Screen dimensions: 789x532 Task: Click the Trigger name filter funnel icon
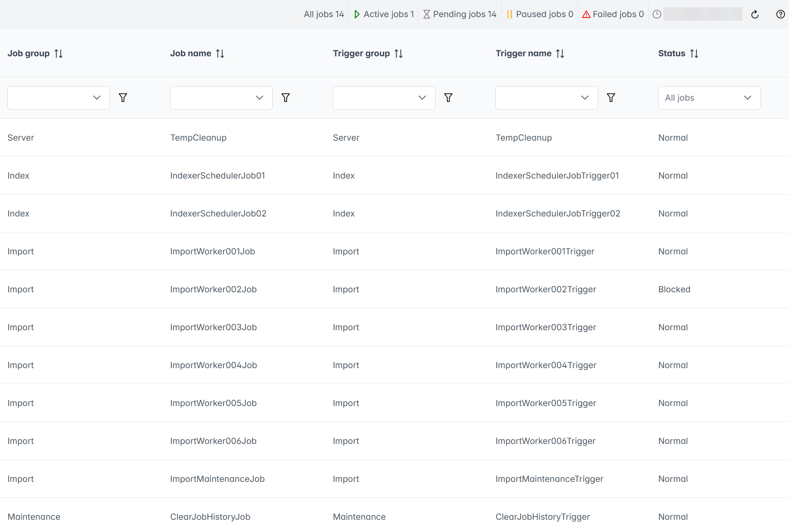(611, 98)
